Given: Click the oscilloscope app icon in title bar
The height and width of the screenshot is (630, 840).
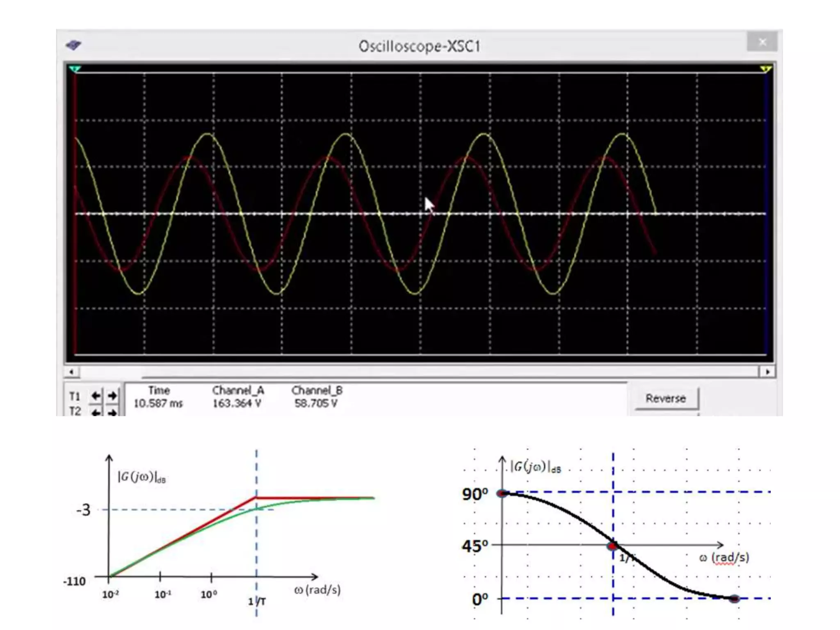Looking at the screenshot, I should point(74,45).
